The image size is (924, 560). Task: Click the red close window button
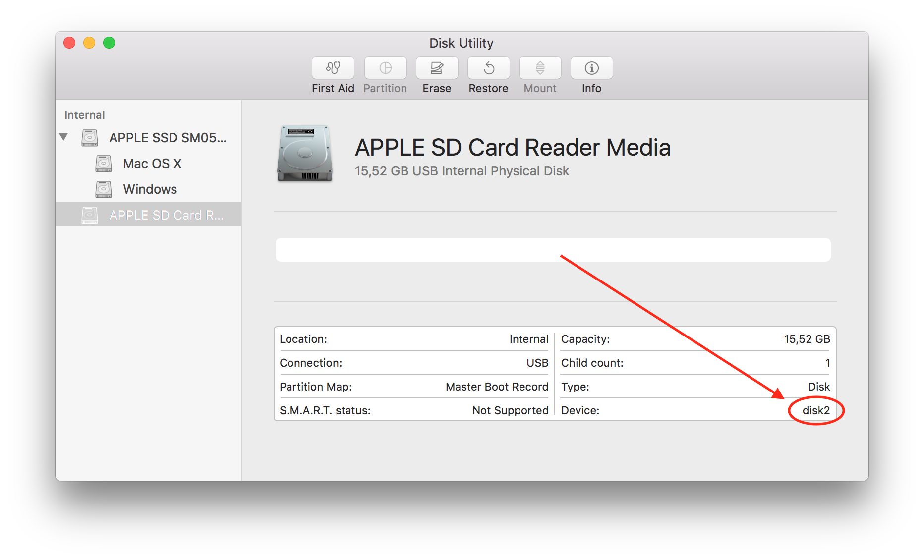tap(69, 43)
